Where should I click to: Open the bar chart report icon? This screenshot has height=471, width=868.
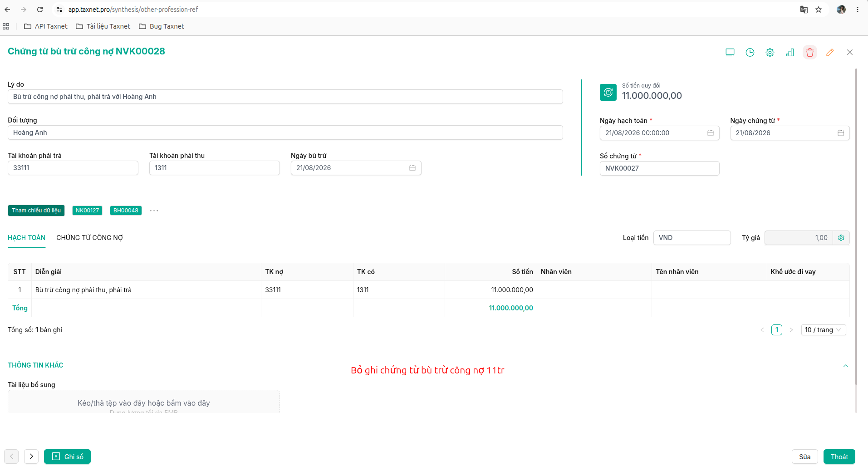(x=790, y=52)
